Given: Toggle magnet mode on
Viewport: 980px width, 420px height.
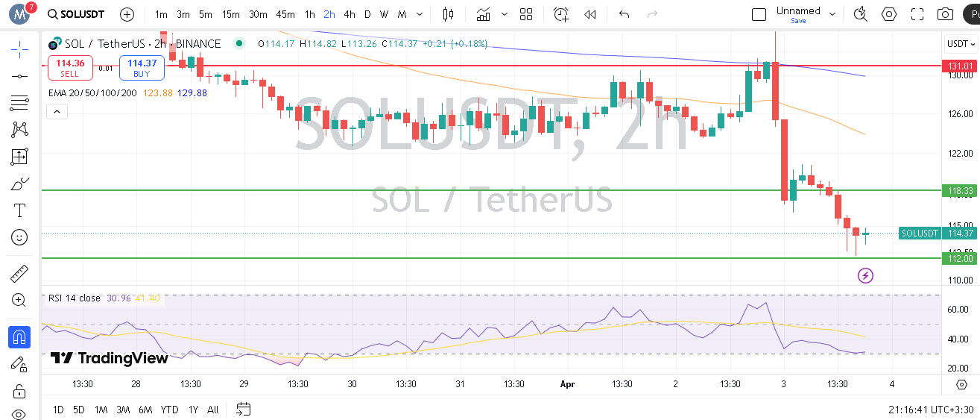Looking at the screenshot, I should pyautogui.click(x=19, y=337).
